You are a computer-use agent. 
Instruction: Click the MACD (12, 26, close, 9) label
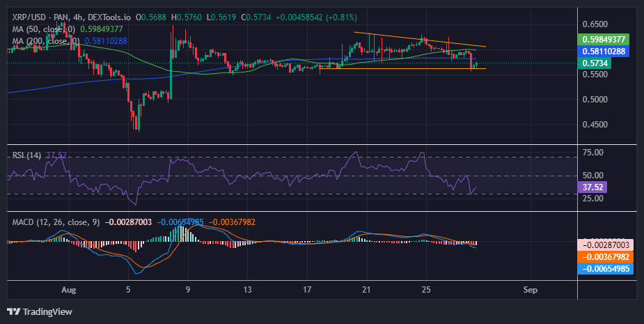click(x=56, y=222)
